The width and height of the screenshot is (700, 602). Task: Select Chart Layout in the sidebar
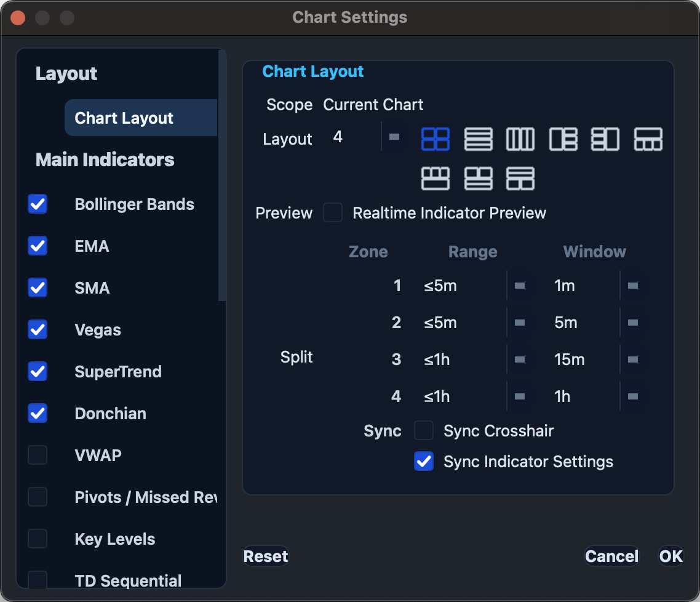pos(141,118)
